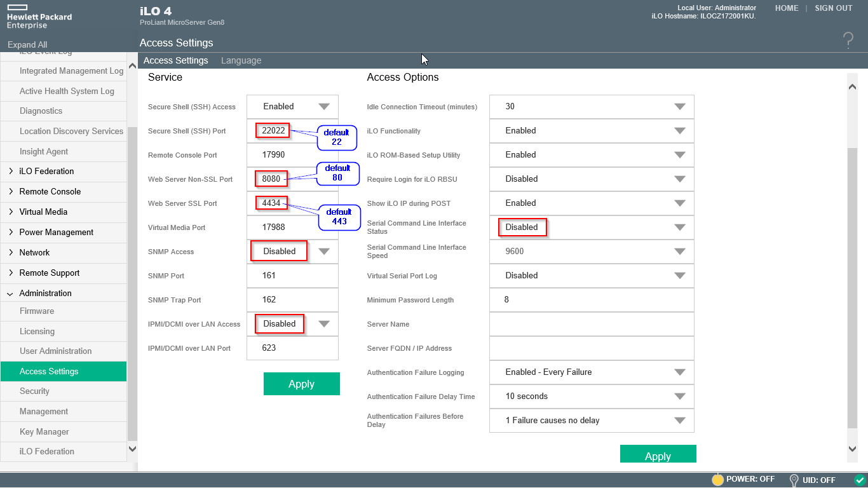Open the help question mark icon

pos(848,41)
